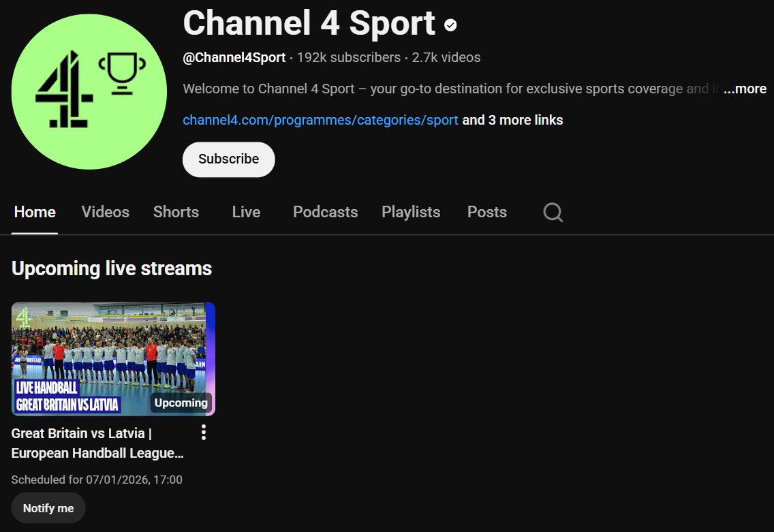Open channel4.com sport programmes link
774x532 pixels.
pos(320,120)
